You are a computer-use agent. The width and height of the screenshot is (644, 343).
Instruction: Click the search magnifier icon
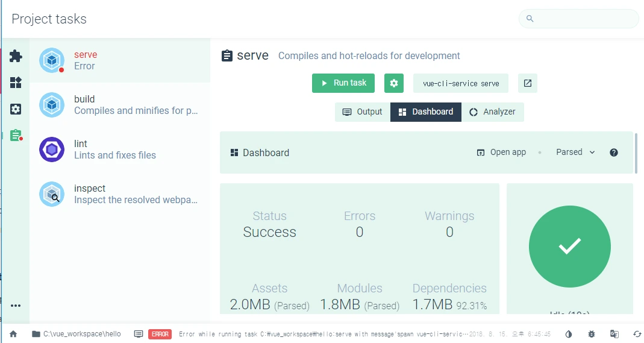(x=530, y=19)
